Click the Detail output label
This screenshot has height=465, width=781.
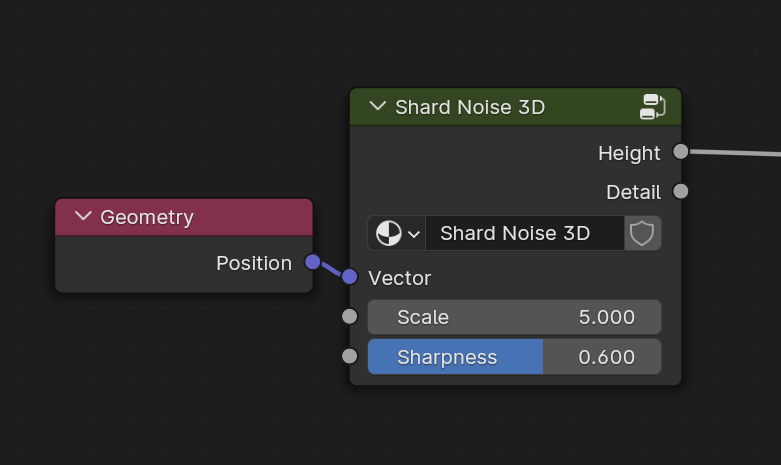633,192
